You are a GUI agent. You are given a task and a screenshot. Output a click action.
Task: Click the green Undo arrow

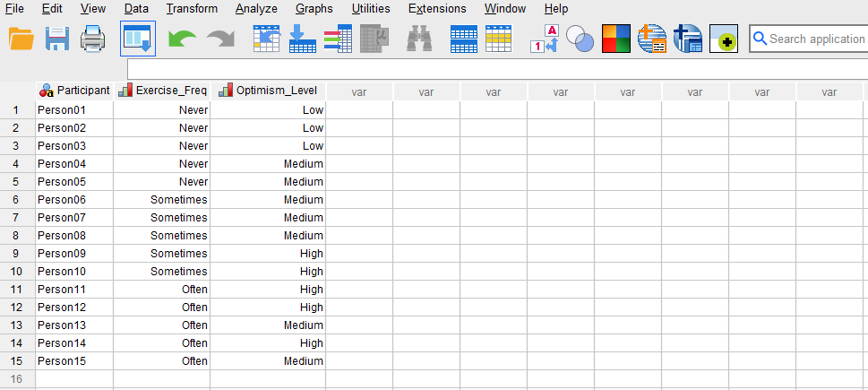[x=182, y=39]
